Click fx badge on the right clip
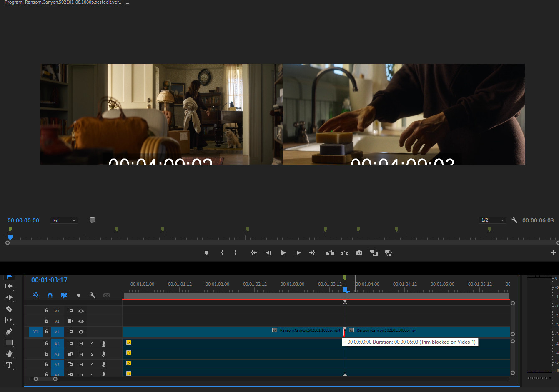 [351, 330]
